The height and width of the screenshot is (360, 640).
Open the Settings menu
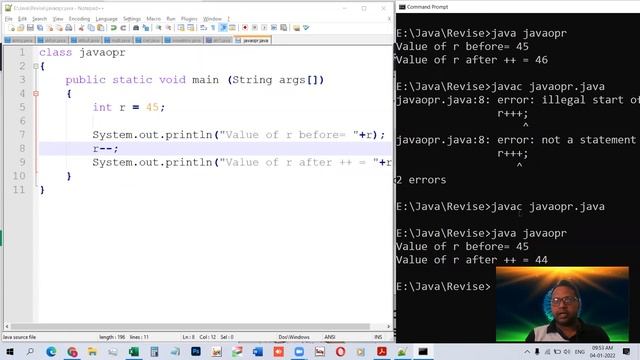click(x=132, y=19)
